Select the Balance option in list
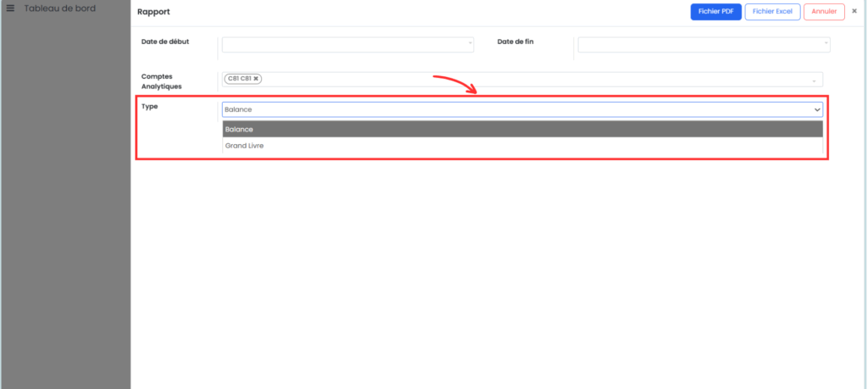868x389 pixels. coord(522,129)
